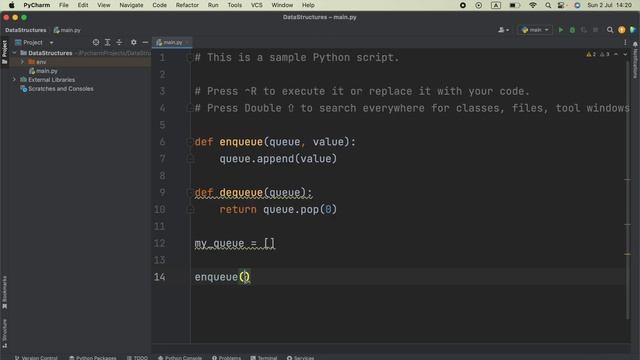This screenshot has width=640, height=360.
Task: Open Project panel gear options
Action: (x=133, y=42)
